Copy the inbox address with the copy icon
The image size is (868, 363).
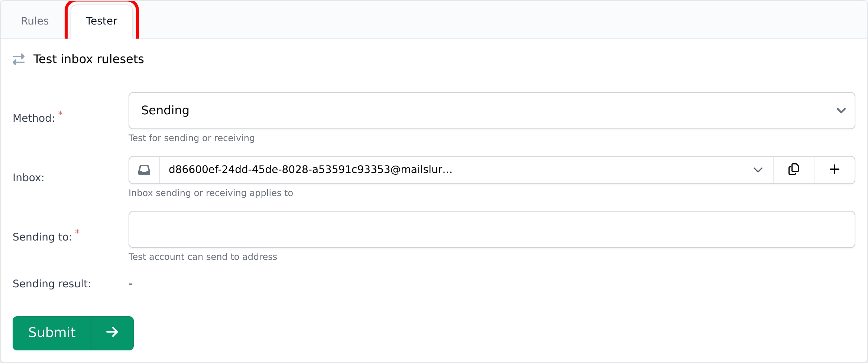click(793, 170)
